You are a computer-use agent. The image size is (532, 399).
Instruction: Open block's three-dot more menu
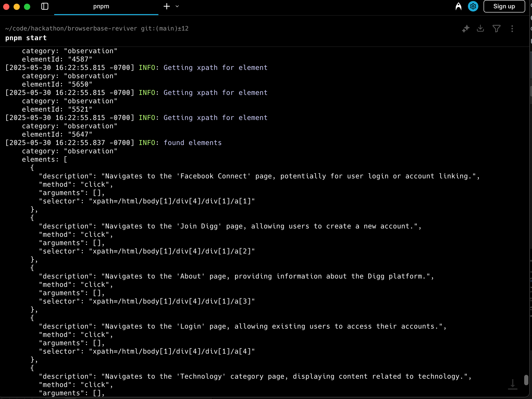coord(512,29)
